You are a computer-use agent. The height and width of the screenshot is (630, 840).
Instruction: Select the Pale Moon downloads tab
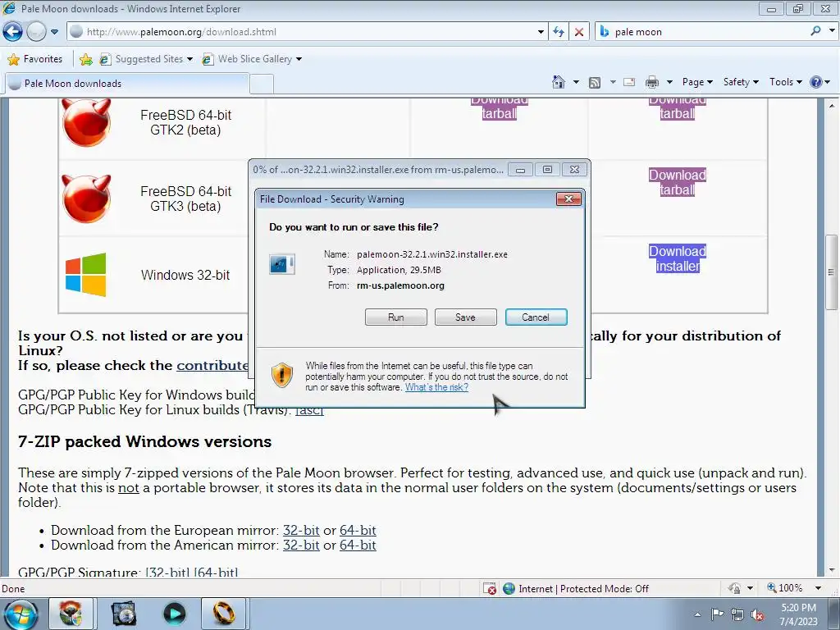coord(127,84)
